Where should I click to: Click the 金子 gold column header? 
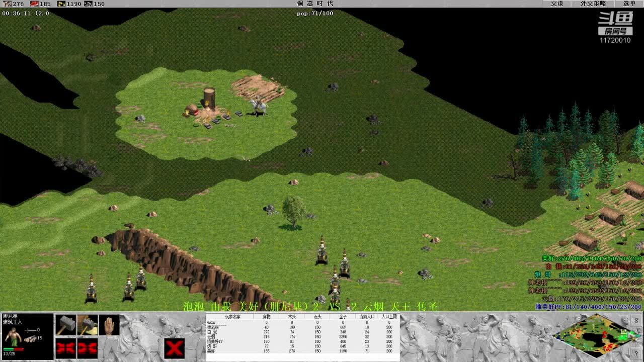(x=343, y=317)
